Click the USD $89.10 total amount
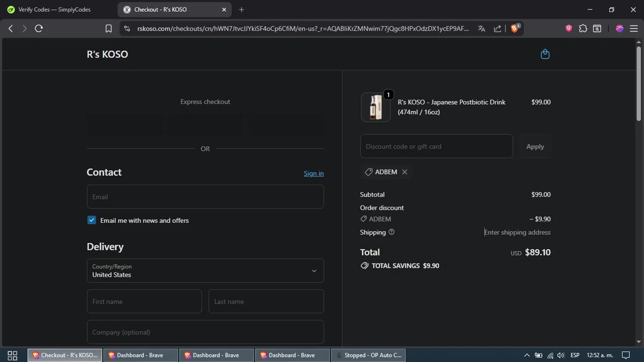Screen dimensions: 644x362 point(531,252)
